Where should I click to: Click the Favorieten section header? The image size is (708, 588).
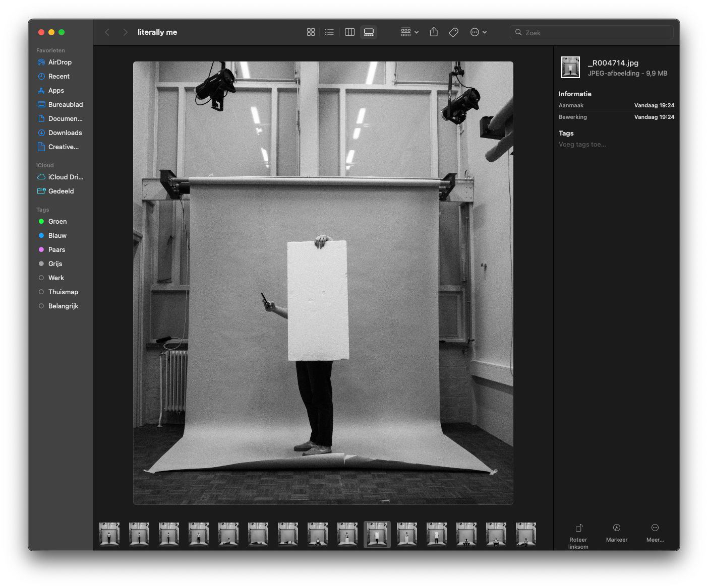50,50
